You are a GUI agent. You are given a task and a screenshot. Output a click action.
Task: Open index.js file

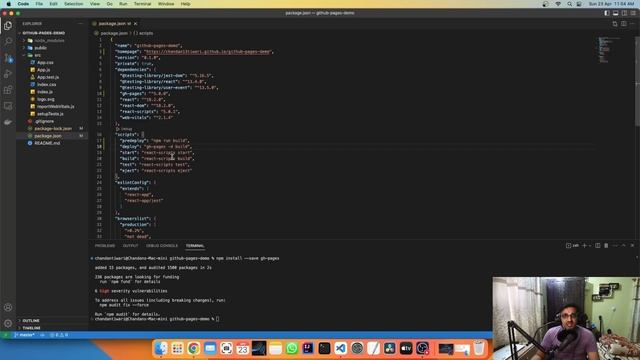(44, 92)
